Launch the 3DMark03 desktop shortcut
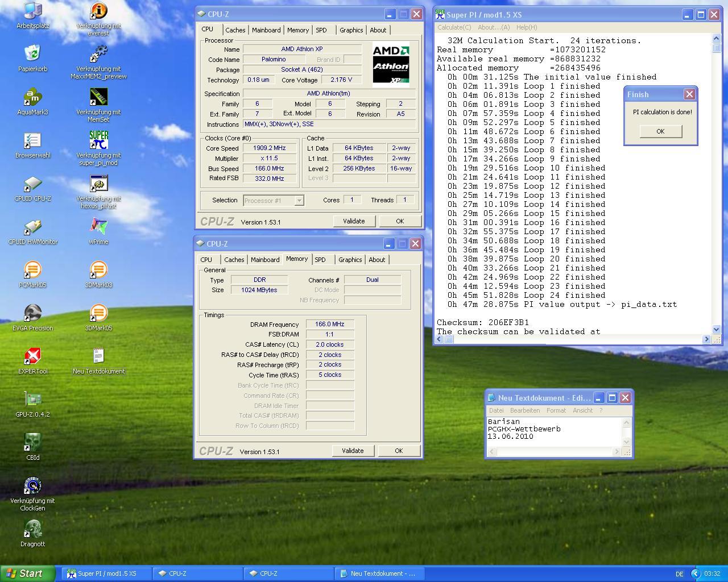The height and width of the screenshot is (582, 728). click(99, 274)
